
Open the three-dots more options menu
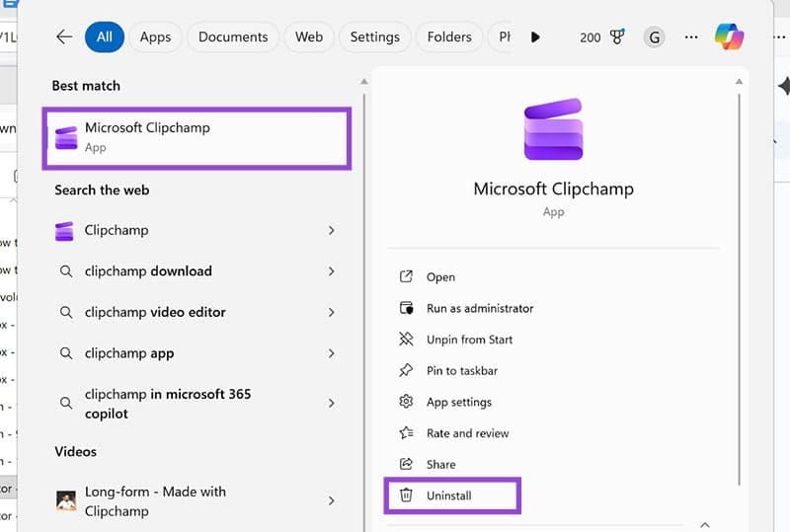692,37
